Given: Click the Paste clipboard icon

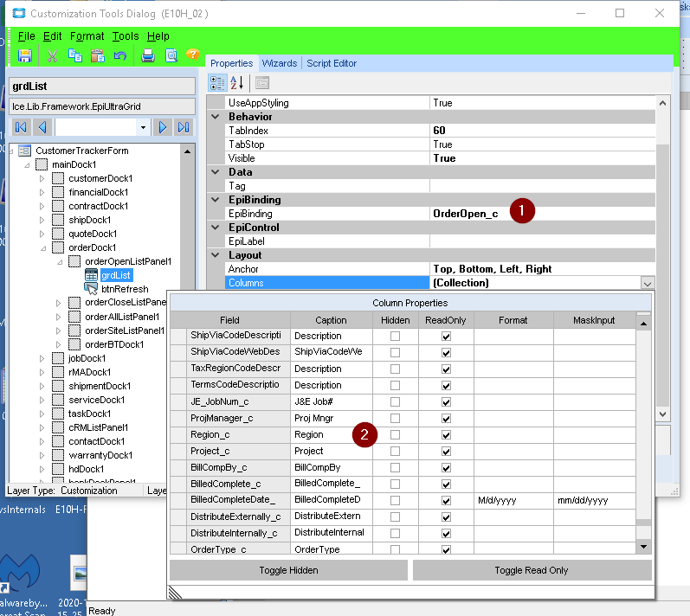Looking at the screenshot, I should coord(97,55).
